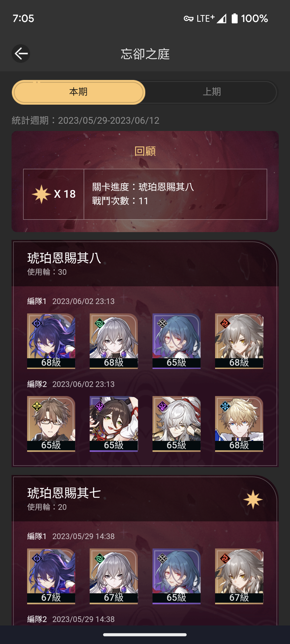Select purple-haired level 68 character in stage eight
290x644 pixels.
point(51,341)
